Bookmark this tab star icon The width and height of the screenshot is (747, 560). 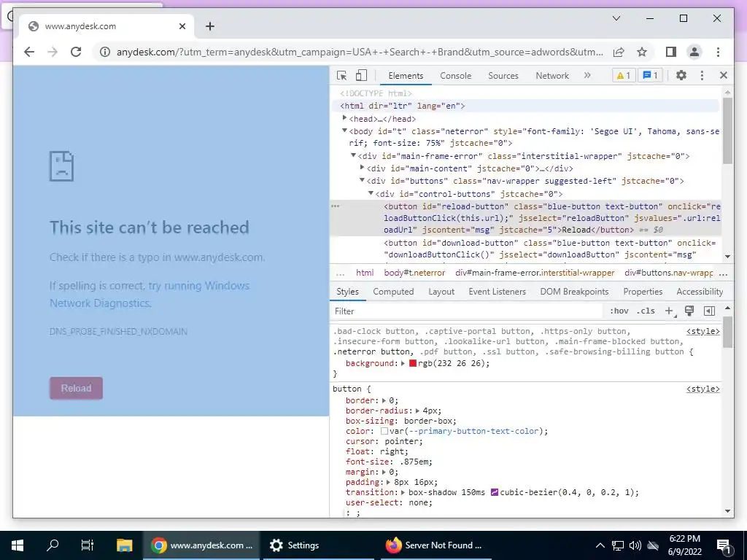642,52
